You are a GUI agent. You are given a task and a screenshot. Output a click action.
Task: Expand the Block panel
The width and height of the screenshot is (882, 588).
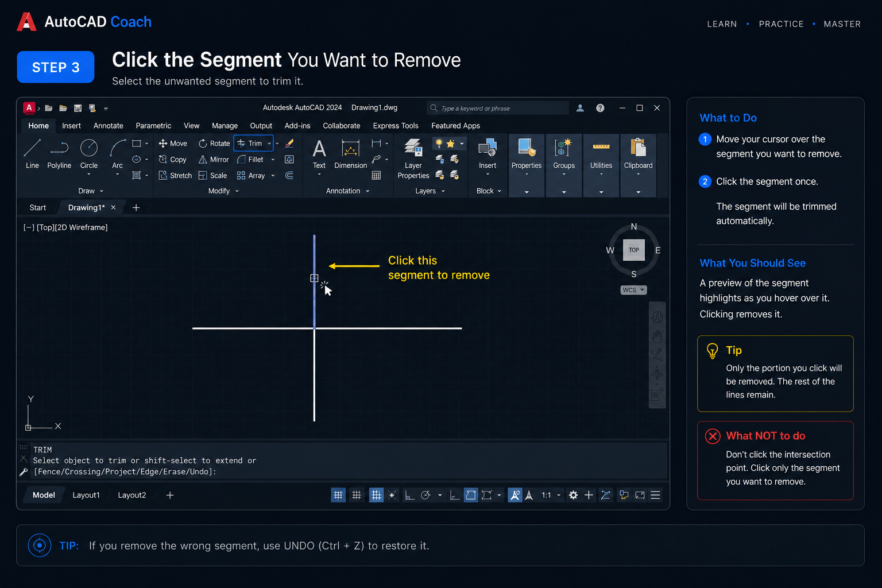489,191
